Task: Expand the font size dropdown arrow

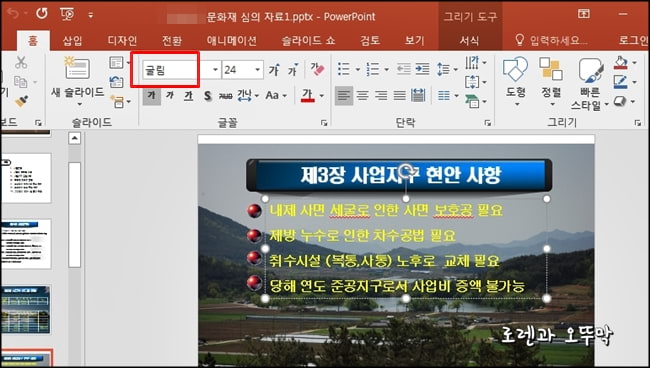Action: click(257, 70)
